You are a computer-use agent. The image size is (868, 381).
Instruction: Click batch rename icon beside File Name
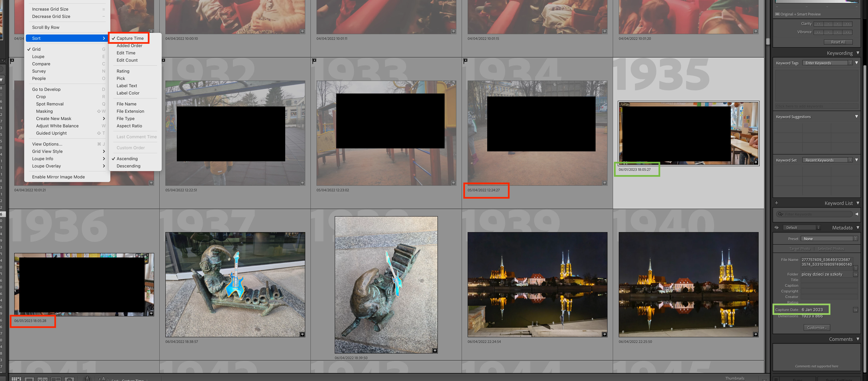(x=855, y=268)
